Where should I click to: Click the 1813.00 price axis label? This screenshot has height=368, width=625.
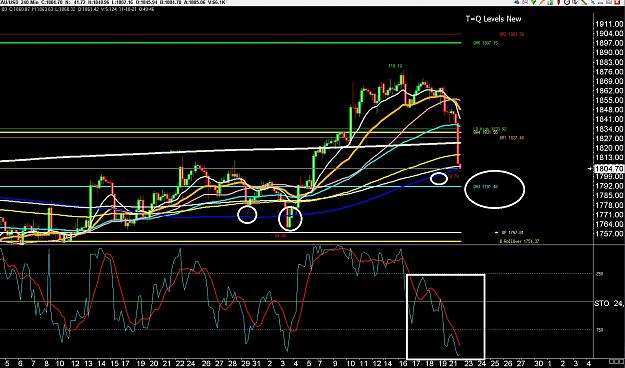(x=609, y=157)
